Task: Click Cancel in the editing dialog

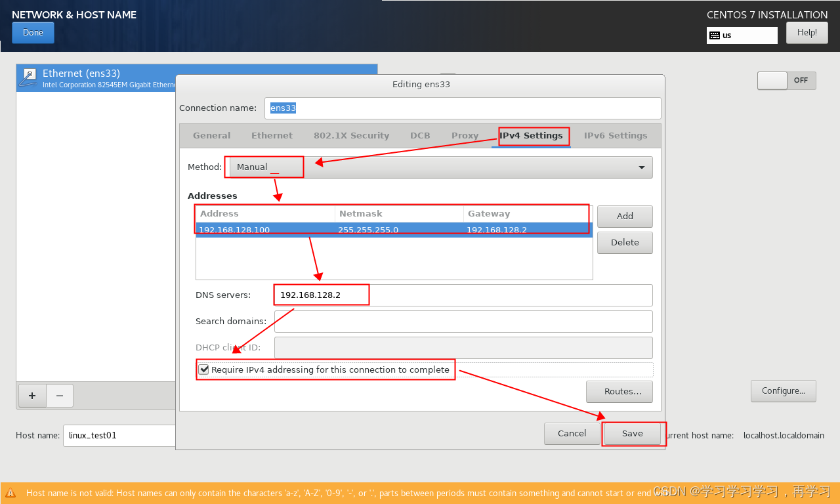Action: pyautogui.click(x=572, y=433)
